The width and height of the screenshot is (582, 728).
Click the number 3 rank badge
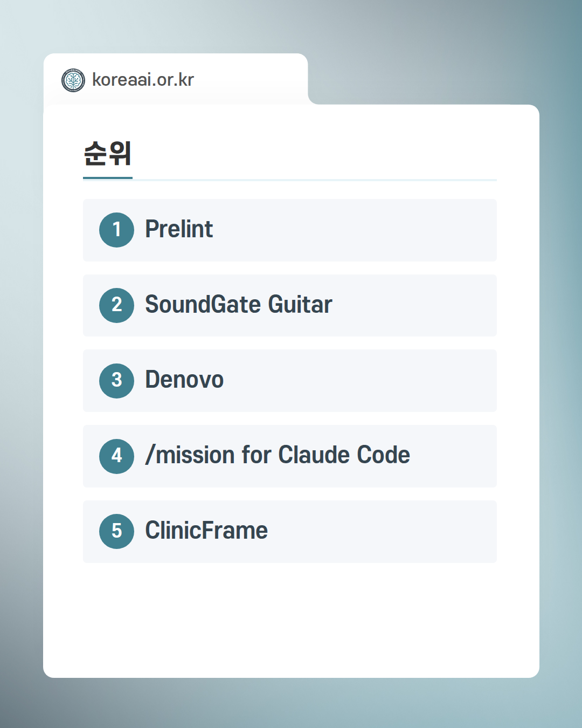[116, 381]
